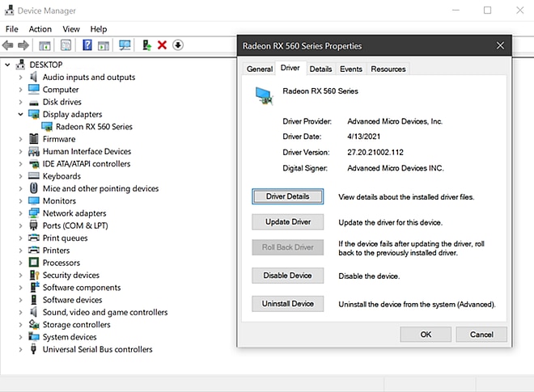
Task: Click the Driver Details button
Action: coord(288,196)
